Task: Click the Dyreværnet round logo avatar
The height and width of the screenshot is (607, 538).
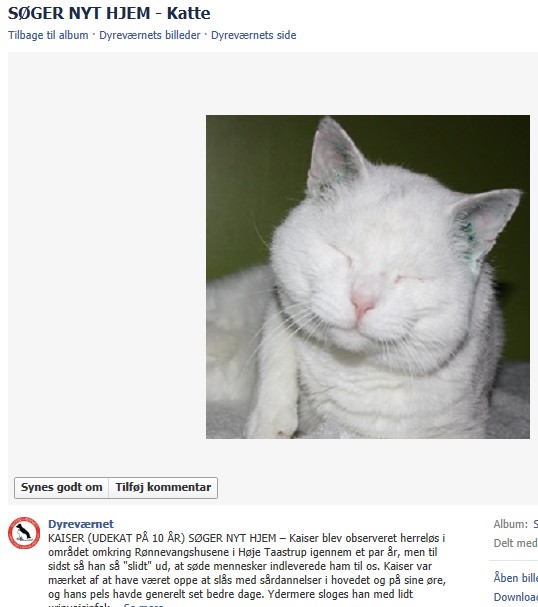Action: (x=24, y=533)
